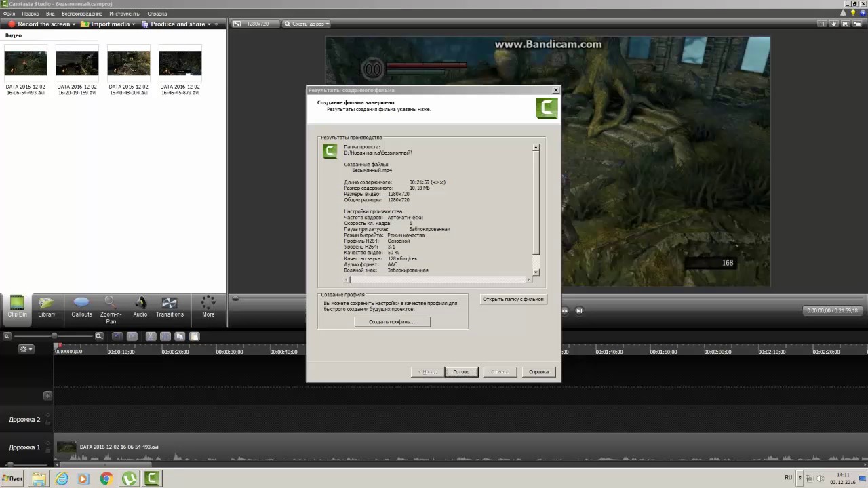Viewport: 868px width, 488px height.
Task: Open Internet Explorer from the taskbar
Action: (62, 479)
